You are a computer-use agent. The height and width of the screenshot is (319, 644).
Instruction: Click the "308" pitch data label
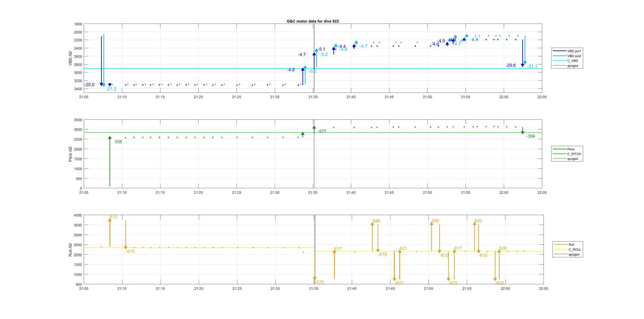point(118,142)
